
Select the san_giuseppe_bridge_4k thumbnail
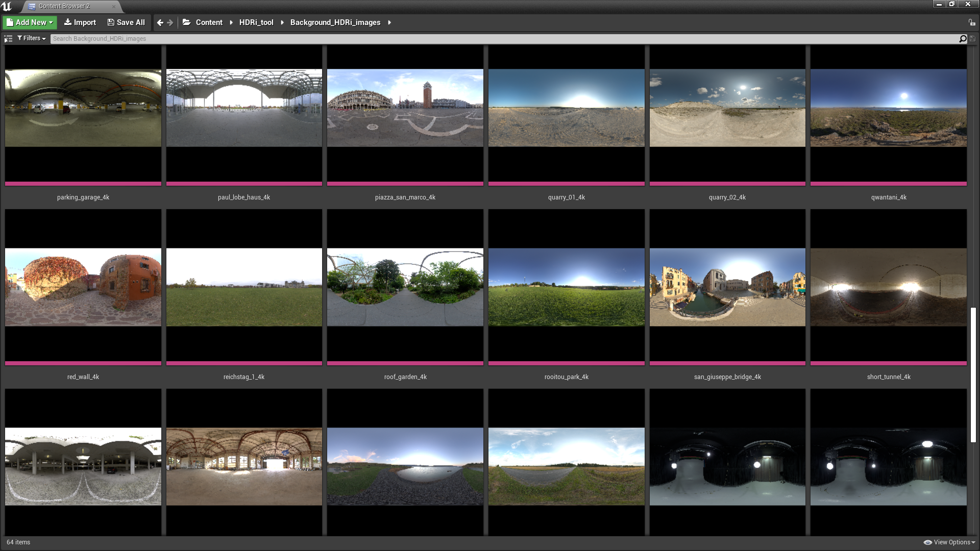pyautogui.click(x=727, y=287)
